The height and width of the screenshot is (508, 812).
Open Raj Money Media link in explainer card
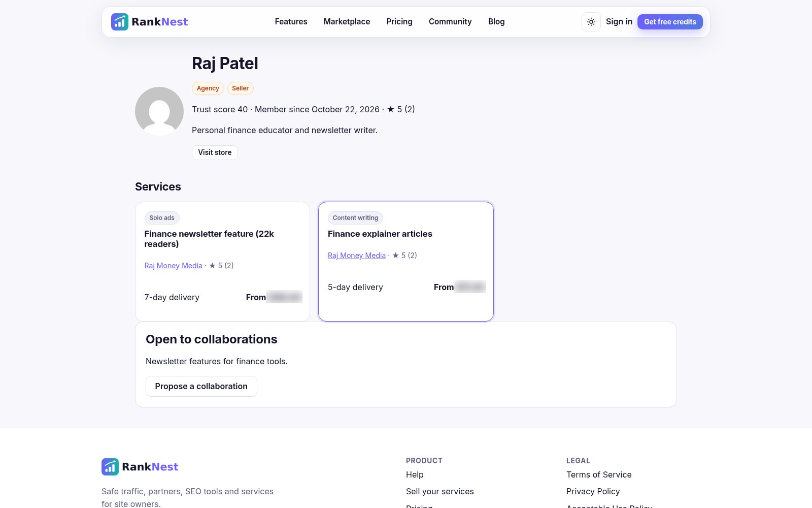[x=357, y=256]
